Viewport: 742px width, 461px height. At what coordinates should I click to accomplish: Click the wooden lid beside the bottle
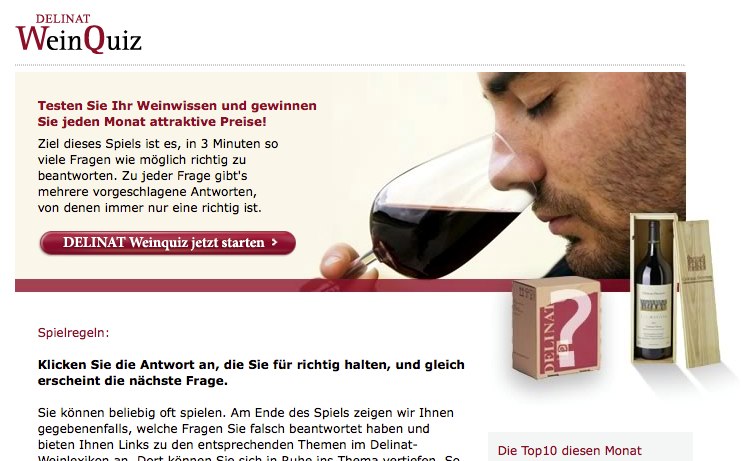click(x=698, y=293)
